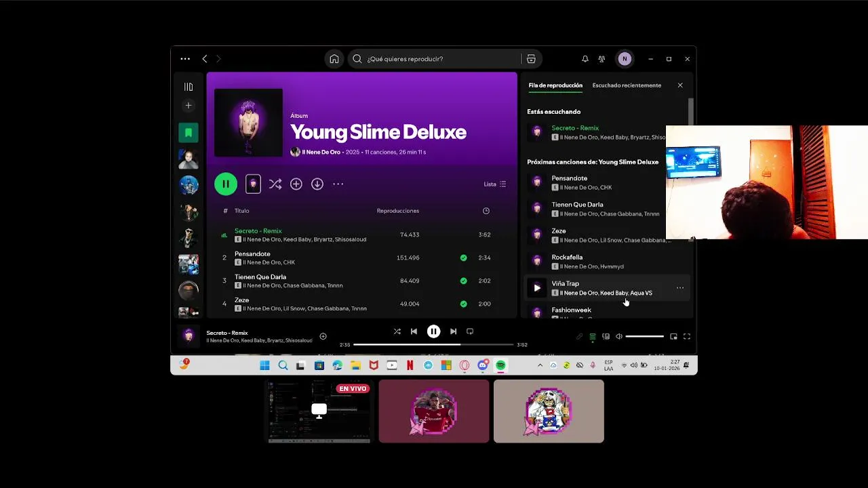The height and width of the screenshot is (488, 868).
Task: Open the Spotify home page
Action: [334, 59]
